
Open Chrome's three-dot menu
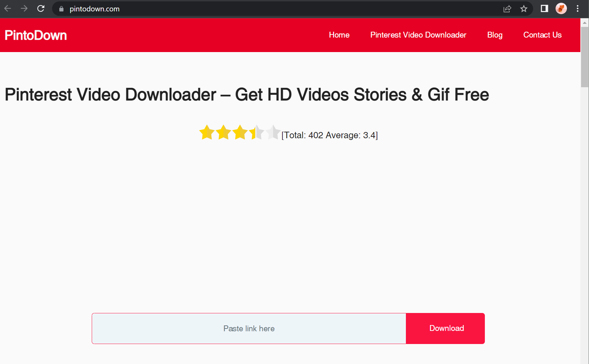tap(578, 9)
